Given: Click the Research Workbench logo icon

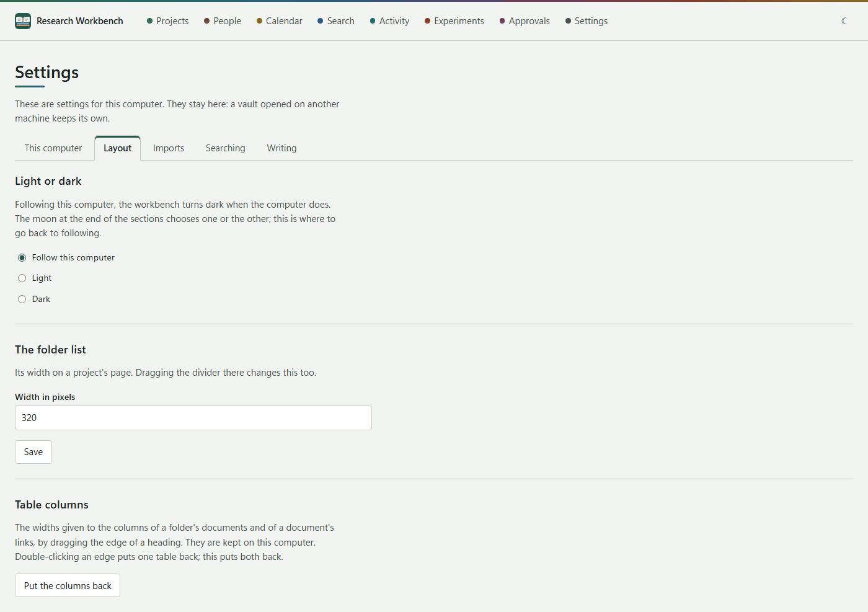Looking at the screenshot, I should [x=23, y=21].
